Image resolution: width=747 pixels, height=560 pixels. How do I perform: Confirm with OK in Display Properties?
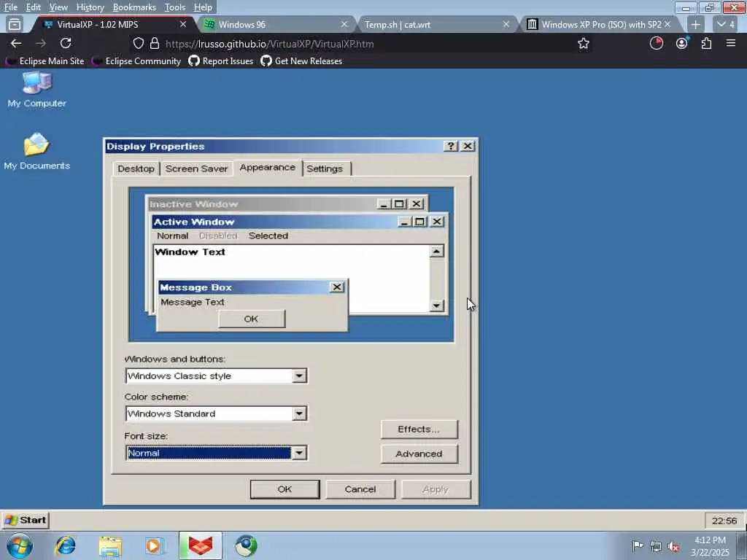pyautogui.click(x=285, y=489)
